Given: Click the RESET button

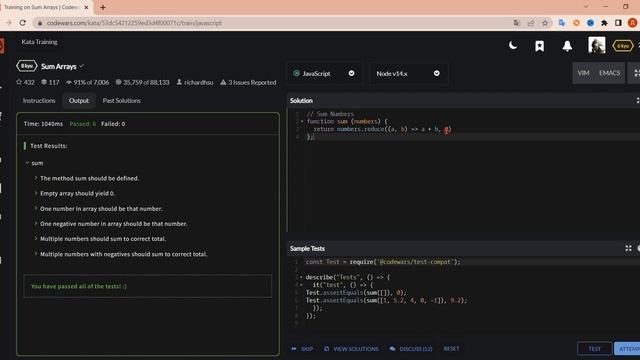Looking at the screenshot, I should pyautogui.click(x=451, y=349).
